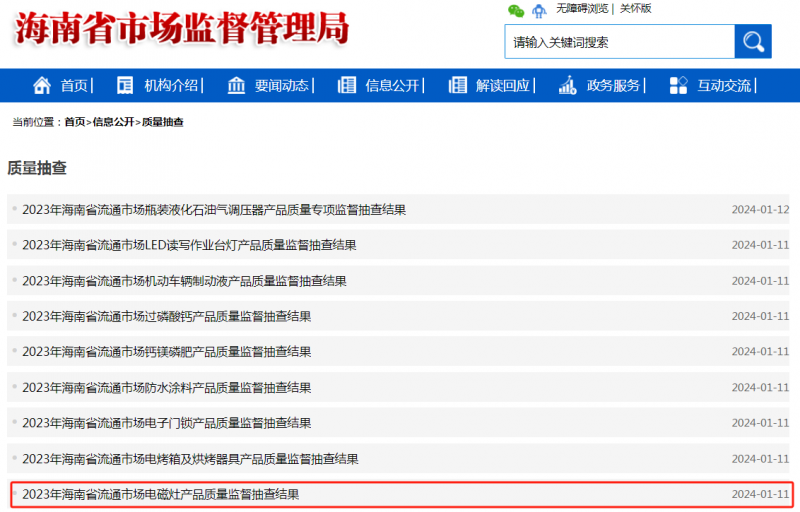
Task: Click the 无障碍浏览 link
Action: click(582, 9)
